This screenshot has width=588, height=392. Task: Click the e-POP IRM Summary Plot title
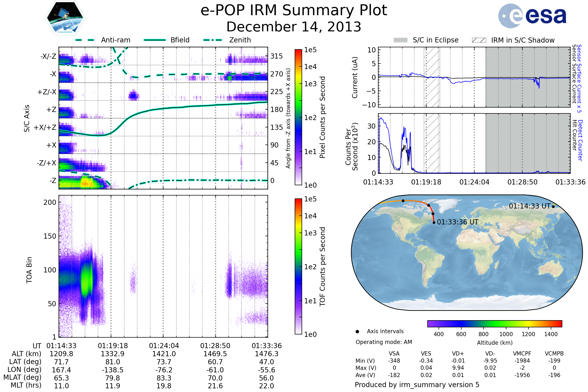pyautogui.click(x=294, y=11)
